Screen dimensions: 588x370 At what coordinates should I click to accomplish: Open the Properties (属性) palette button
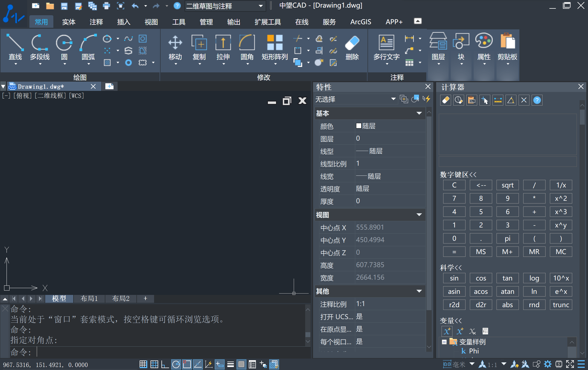pyautogui.click(x=484, y=48)
